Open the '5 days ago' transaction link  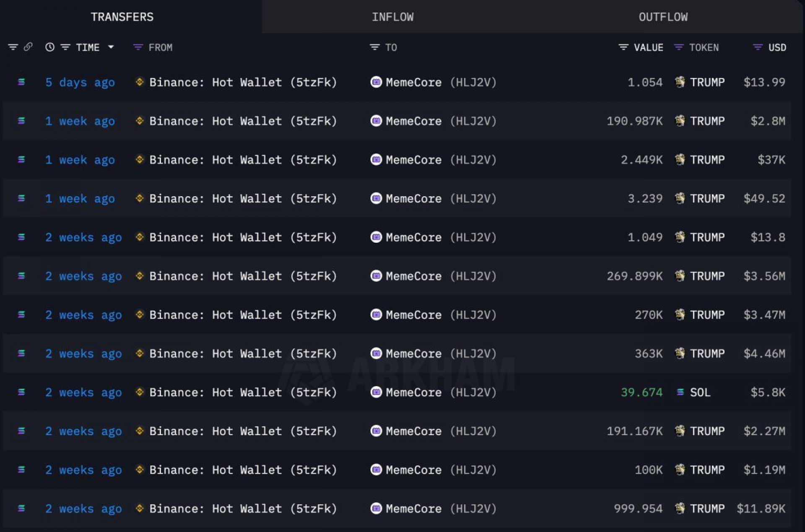click(80, 82)
